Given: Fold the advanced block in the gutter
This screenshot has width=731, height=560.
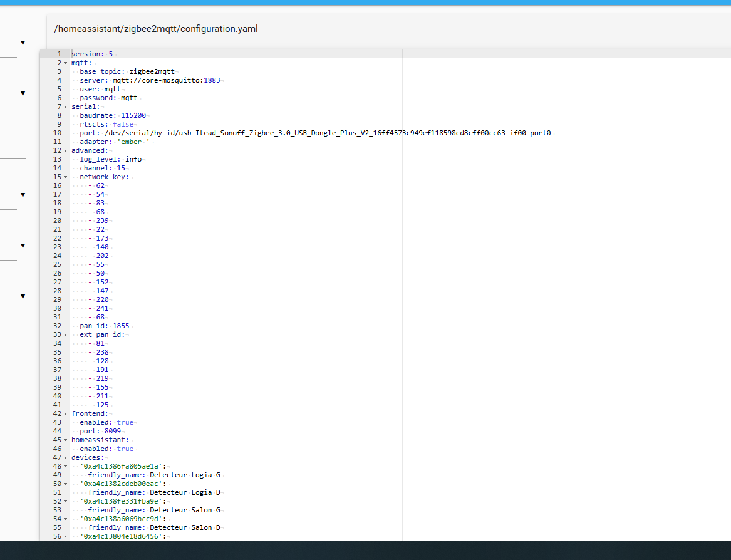Looking at the screenshot, I should click(x=65, y=150).
